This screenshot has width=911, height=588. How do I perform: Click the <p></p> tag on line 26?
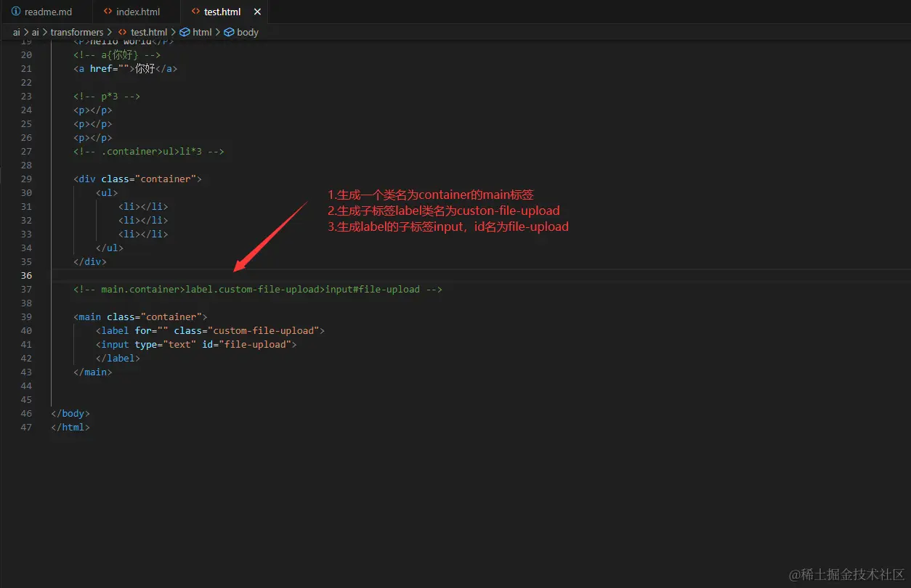93,137
